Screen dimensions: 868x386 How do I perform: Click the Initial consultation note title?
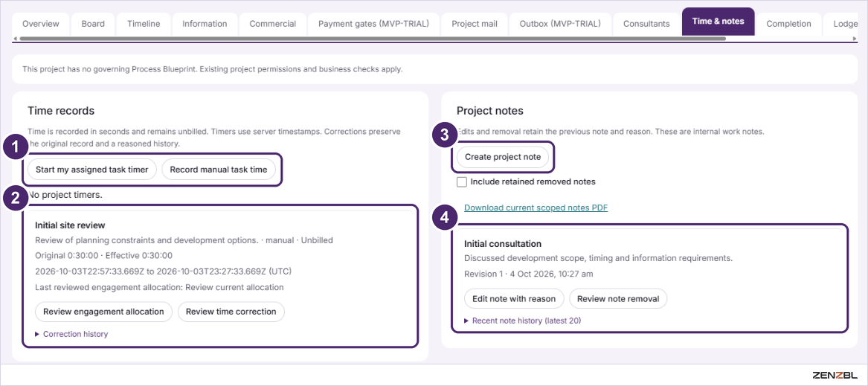(x=503, y=244)
